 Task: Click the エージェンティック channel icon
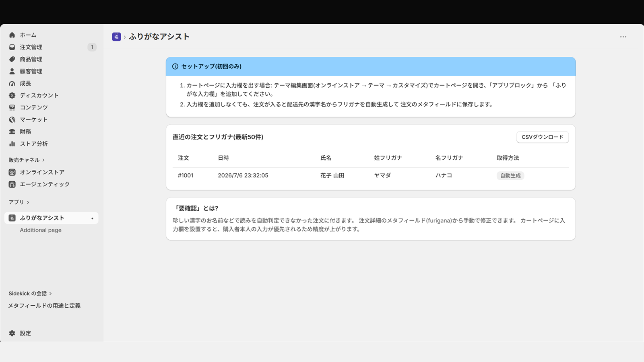12,184
